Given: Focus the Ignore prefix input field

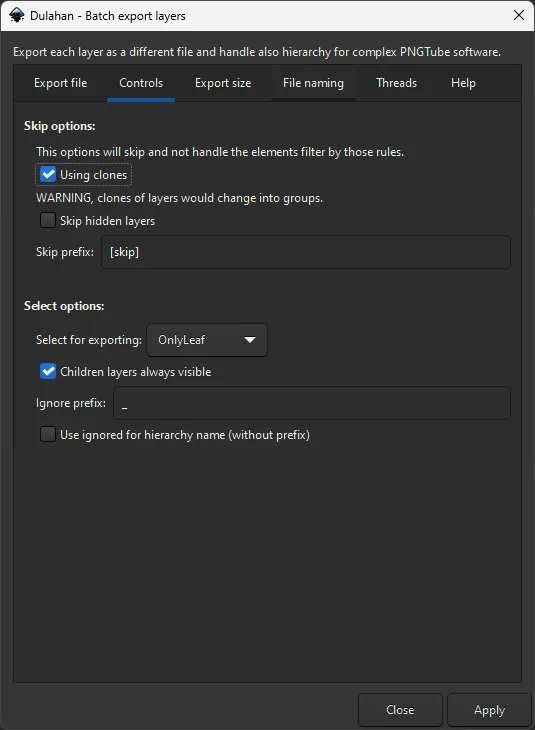Looking at the screenshot, I should [312, 403].
